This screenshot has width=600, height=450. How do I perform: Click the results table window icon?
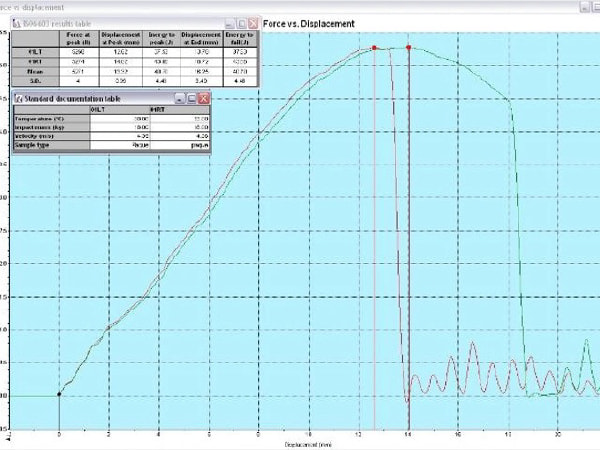coord(17,21)
